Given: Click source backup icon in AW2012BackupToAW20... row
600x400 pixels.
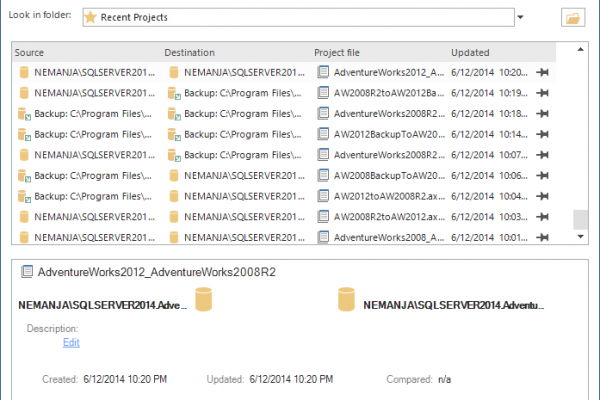Looking at the screenshot, I should pyautogui.click(x=24, y=134).
